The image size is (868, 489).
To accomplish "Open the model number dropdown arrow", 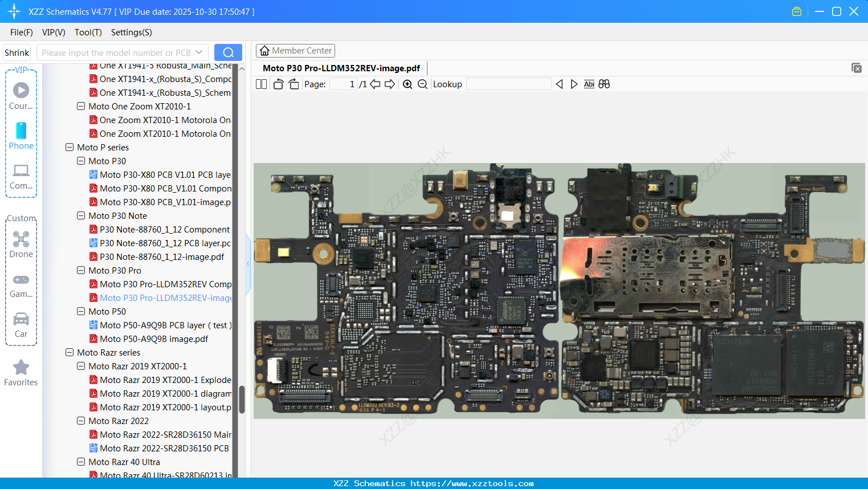I will [199, 52].
